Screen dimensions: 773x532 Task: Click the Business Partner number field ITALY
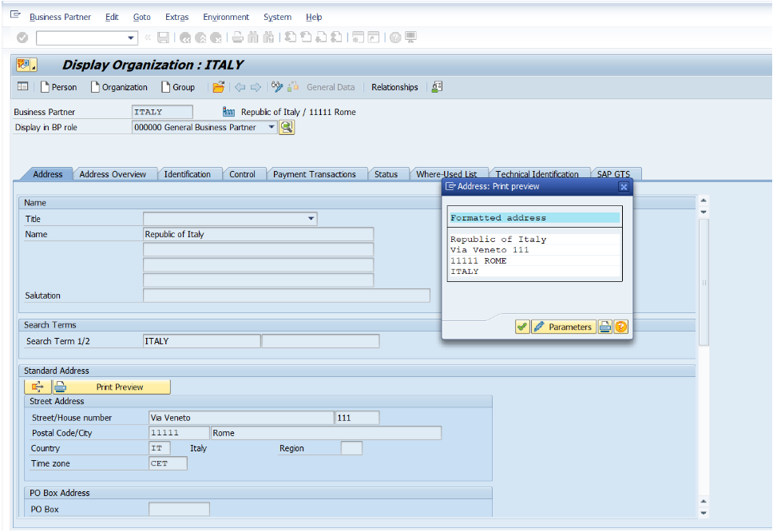pos(162,112)
